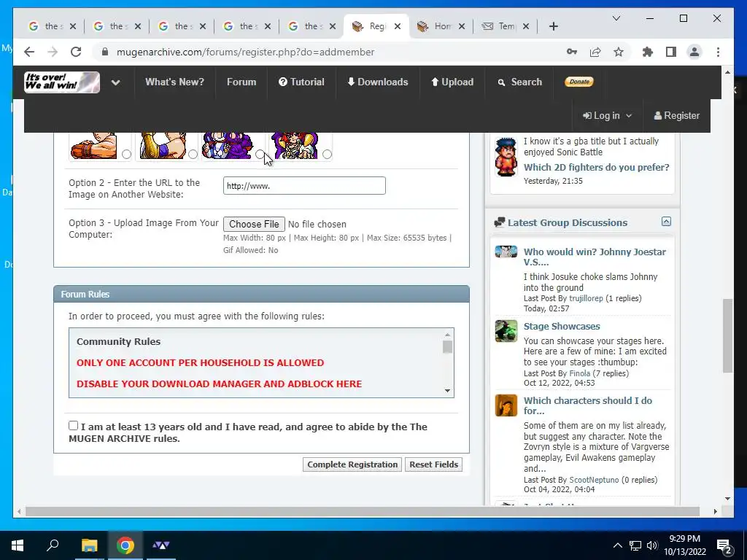Click the 'Which characters should I do for' avatar
The image size is (747, 560).
(x=506, y=405)
